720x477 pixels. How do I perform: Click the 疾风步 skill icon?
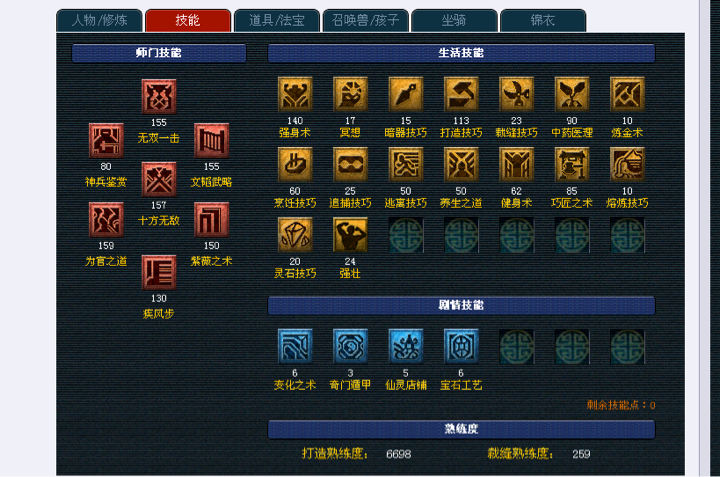tap(159, 272)
